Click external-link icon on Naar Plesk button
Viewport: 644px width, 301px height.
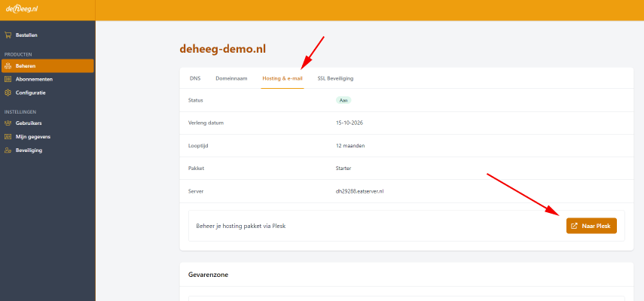coord(575,226)
